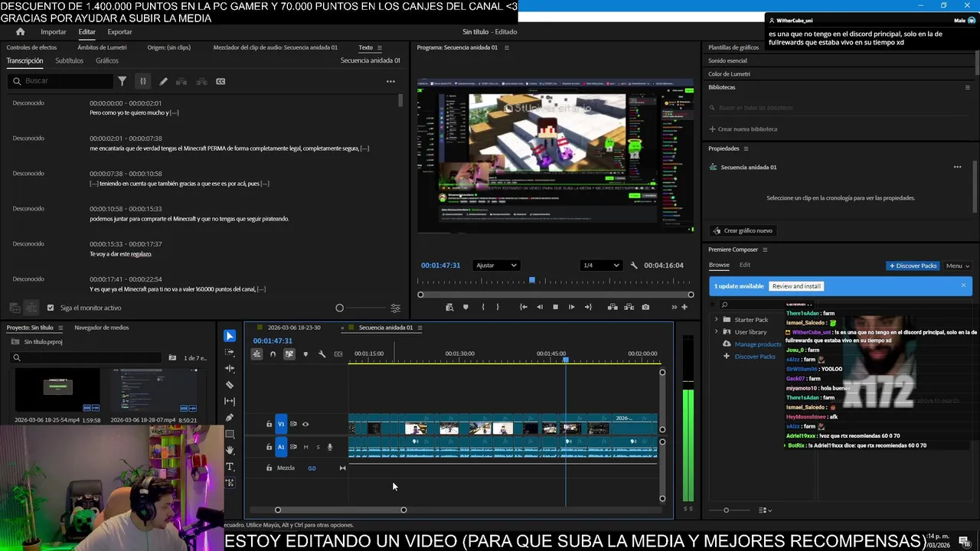Click Mark Out brace in Program monitor
Viewport: 980px width, 551px height.
click(498, 307)
